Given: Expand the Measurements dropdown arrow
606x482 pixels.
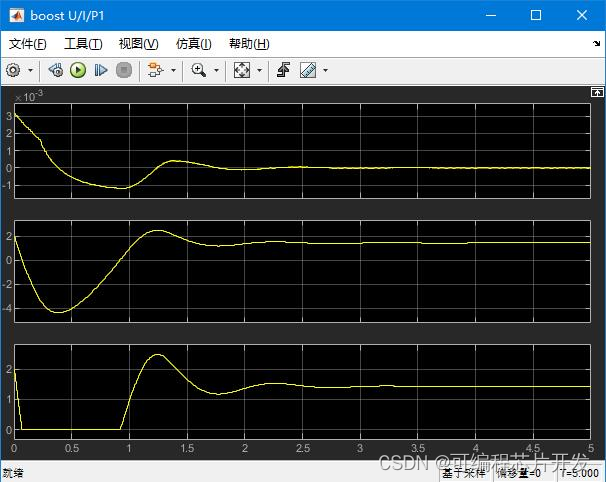Looking at the screenshot, I should [325, 70].
